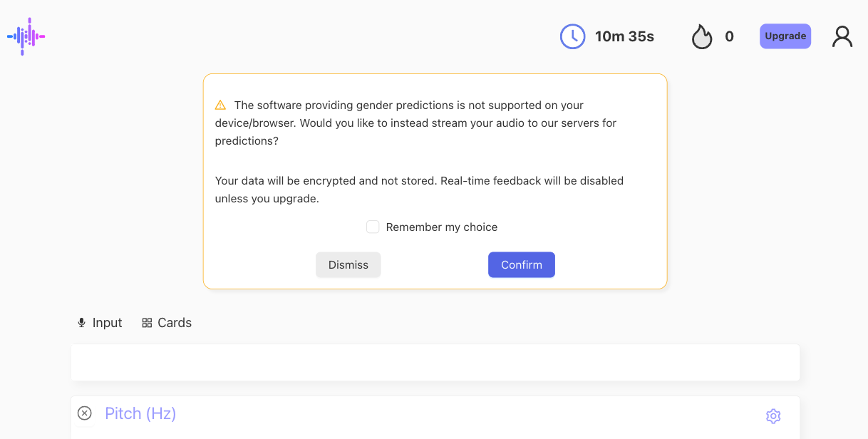Image resolution: width=868 pixels, height=439 pixels.
Task: Switch to the Input tab
Action: click(107, 323)
